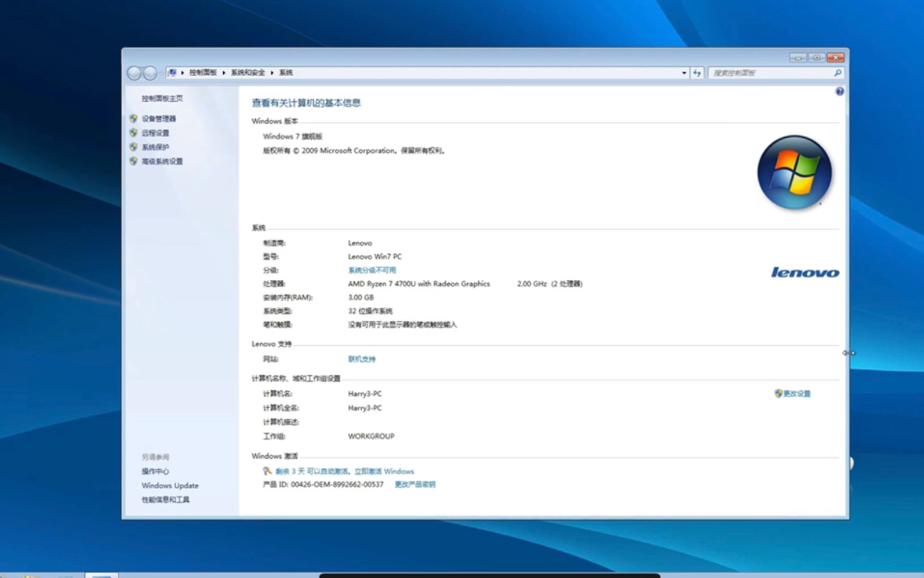This screenshot has height=578, width=924.
Task: Select 系统和安全 in the breadcrumb path
Action: pos(248,72)
